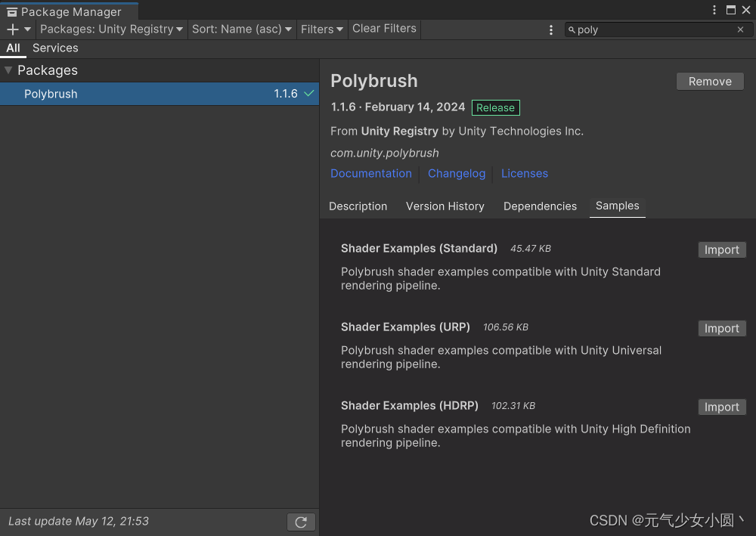
Task: Open the Filters dropdown
Action: 322,29
